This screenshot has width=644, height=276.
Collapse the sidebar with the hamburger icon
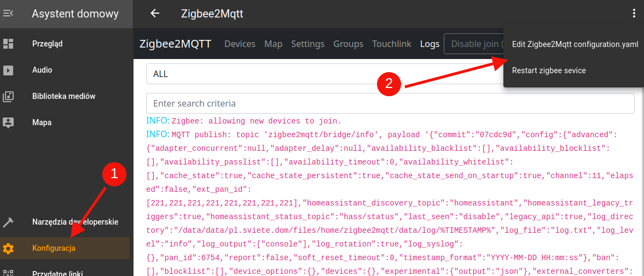pos(8,14)
